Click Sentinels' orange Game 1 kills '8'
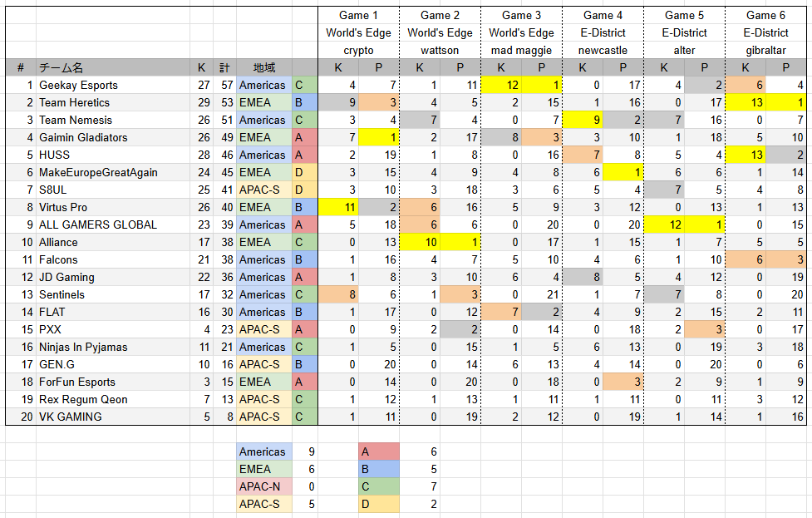This screenshot has height=518, width=812. coord(338,294)
